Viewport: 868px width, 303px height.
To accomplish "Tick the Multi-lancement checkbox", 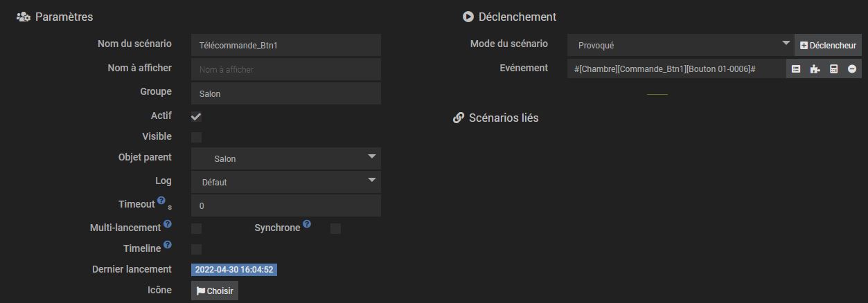I will (x=197, y=228).
